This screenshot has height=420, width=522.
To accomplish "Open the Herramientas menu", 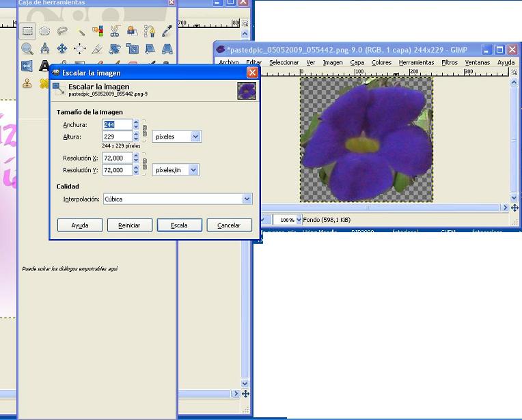I will 416,62.
